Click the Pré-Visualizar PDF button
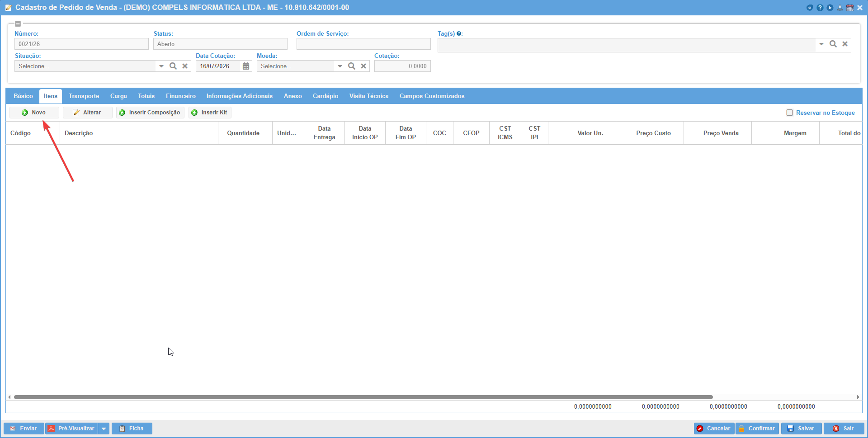 [71, 429]
